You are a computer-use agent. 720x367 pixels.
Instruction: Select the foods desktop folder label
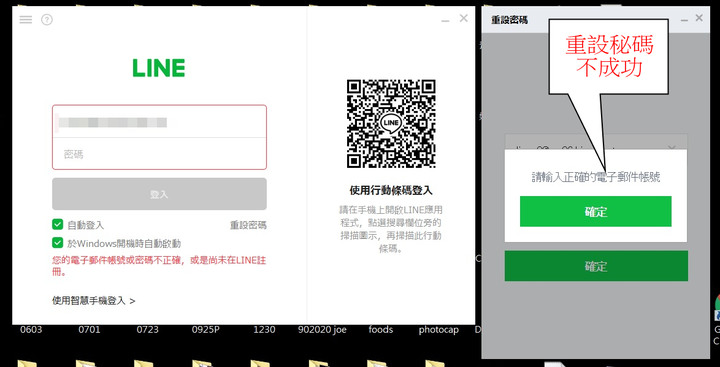coord(381,330)
